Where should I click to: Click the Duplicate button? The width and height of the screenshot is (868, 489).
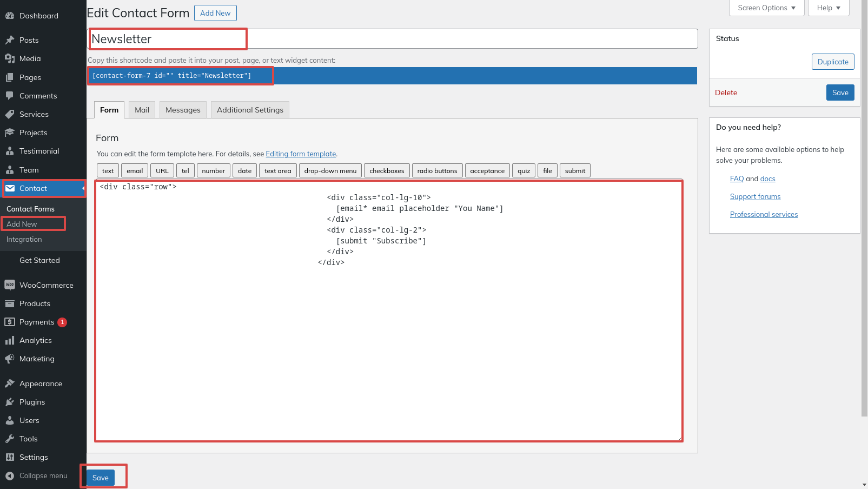(x=833, y=62)
